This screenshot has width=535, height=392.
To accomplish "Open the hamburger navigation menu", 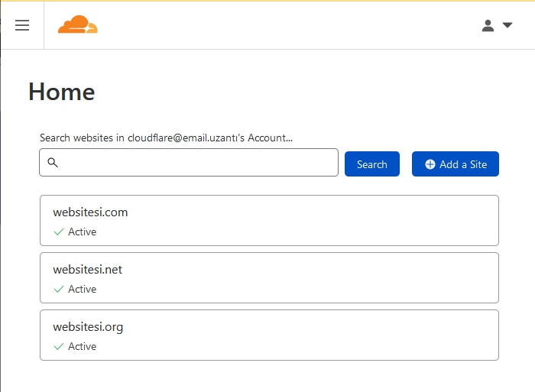I will [22, 25].
